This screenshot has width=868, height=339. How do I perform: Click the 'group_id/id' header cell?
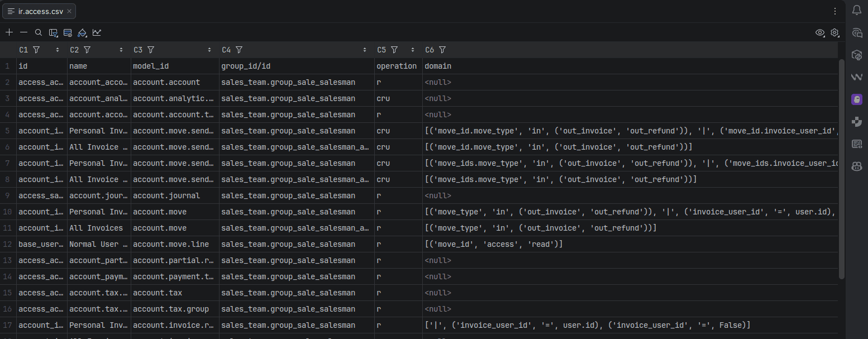point(297,66)
